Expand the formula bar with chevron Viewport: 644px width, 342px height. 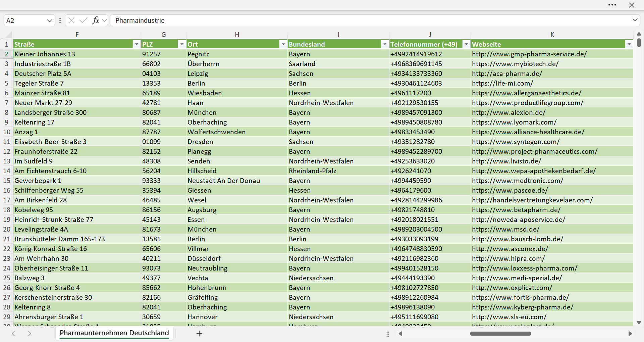click(x=635, y=20)
